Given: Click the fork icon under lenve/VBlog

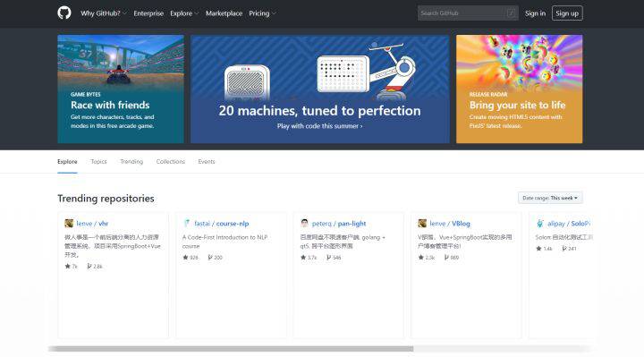Looking at the screenshot, I should [x=446, y=257].
